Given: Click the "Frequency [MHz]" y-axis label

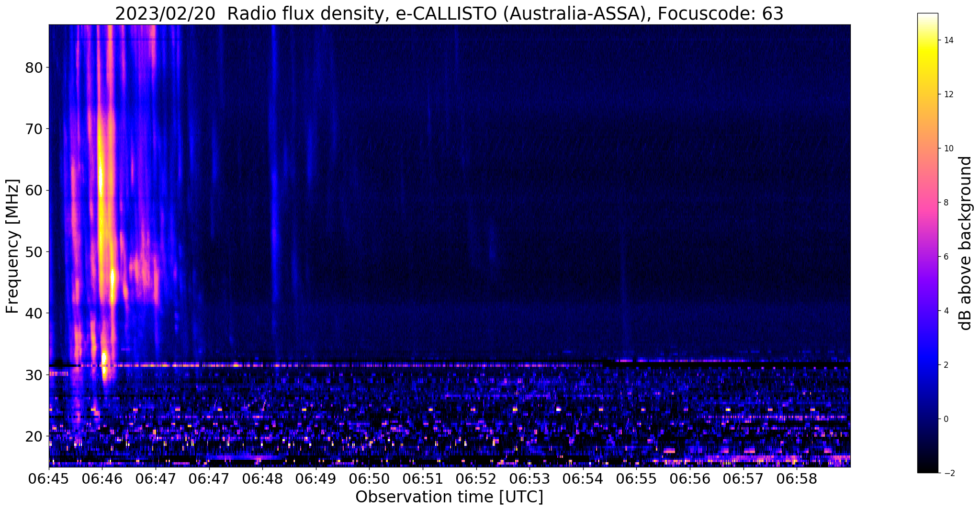Looking at the screenshot, I should 13,246.
